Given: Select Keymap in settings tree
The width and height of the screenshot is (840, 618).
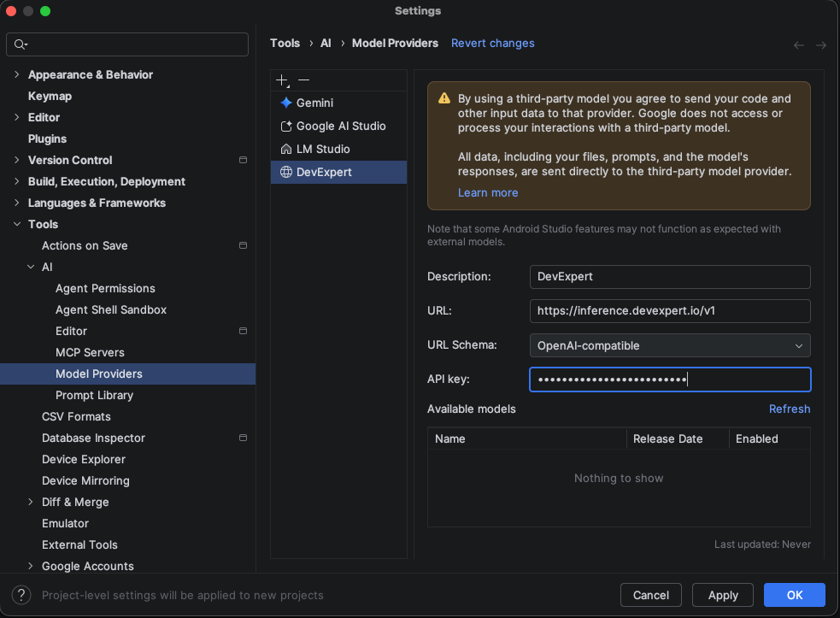Looking at the screenshot, I should (x=50, y=96).
